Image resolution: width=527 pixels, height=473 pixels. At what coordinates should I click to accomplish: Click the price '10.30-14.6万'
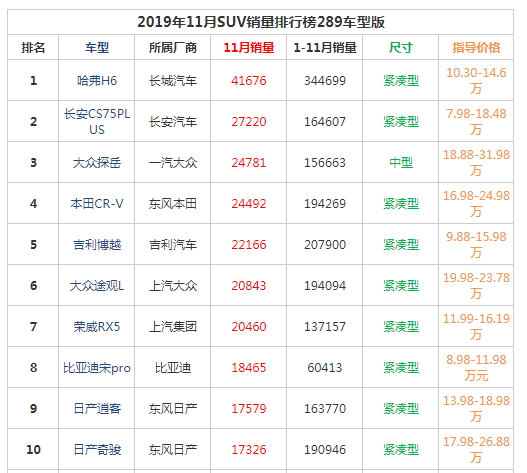click(476, 81)
